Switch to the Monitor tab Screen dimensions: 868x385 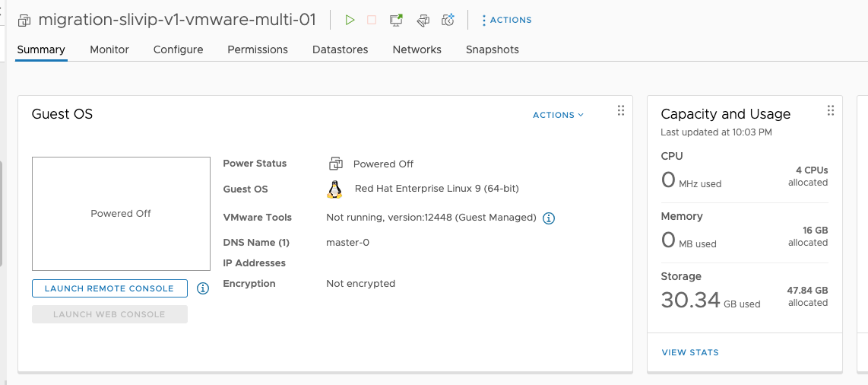coord(109,49)
